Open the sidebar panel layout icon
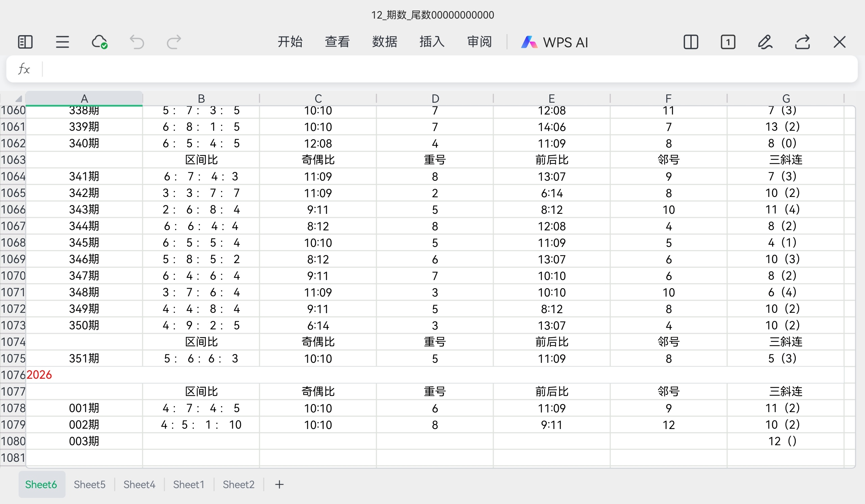This screenshot has height=504, width=865. tap(25, 42)
